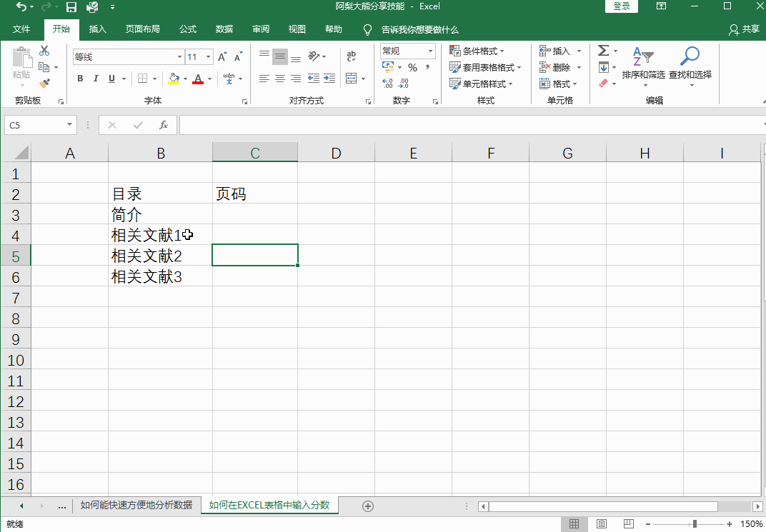Click the accounting number format icon
Viewport: 766px width, 532px height.
pos(388,67)
